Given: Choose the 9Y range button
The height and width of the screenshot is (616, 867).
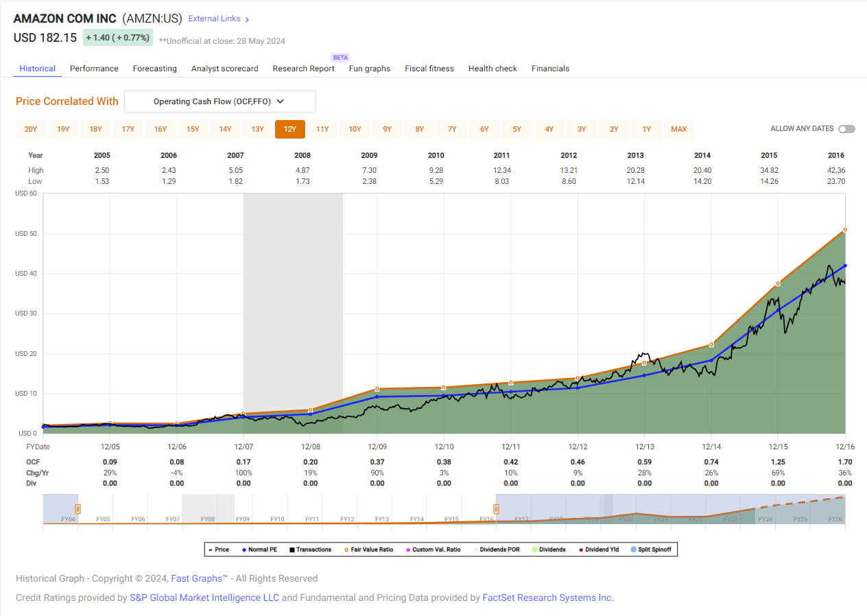Looking at the screenshot, I should click(388, 129).
